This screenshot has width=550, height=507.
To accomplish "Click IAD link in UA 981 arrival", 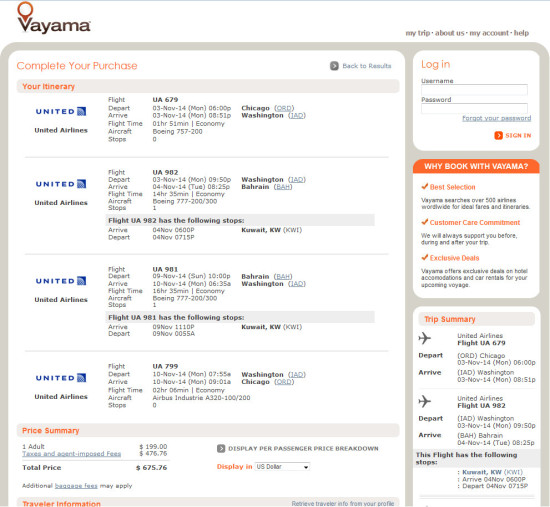I will [297, 283].
